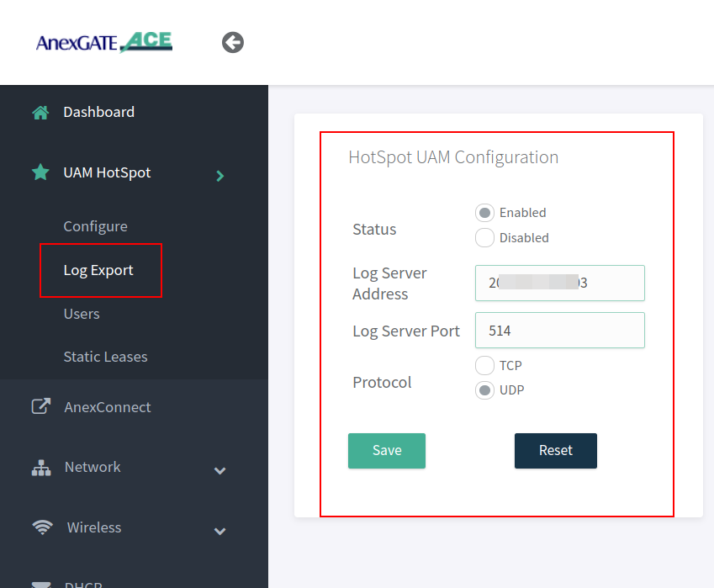Select the Disabled status radio button

tap(484, 238)
